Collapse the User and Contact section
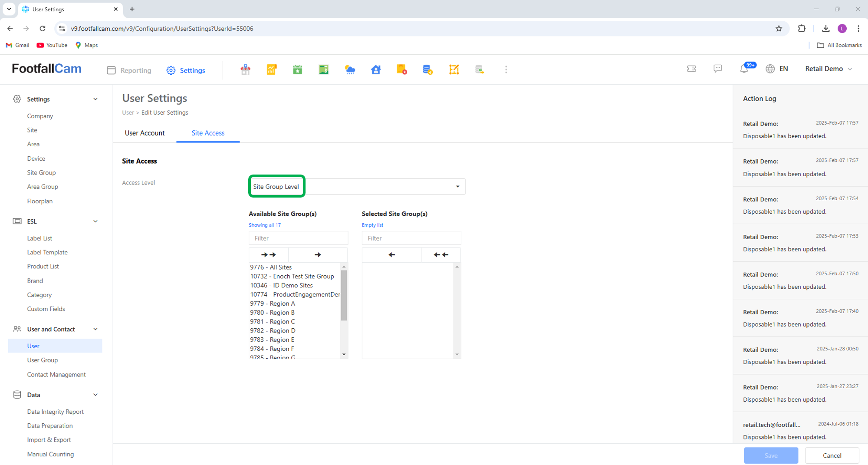 pyautogui.click(x=95, y=329)
